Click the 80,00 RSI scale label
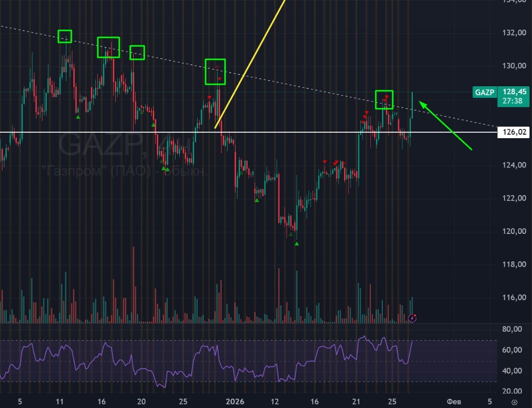The width and height of the screenshot is (532, 408). point(512,329)
